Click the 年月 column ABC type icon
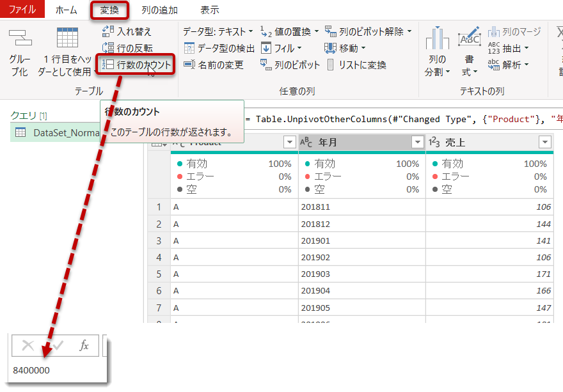 coord(306,143)
